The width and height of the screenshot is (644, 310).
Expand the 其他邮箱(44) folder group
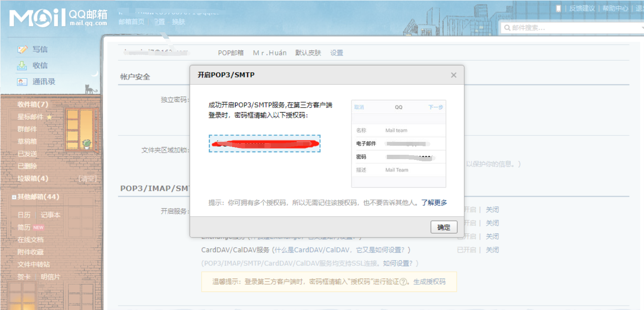pyautogui.click(x=14, y=197)
